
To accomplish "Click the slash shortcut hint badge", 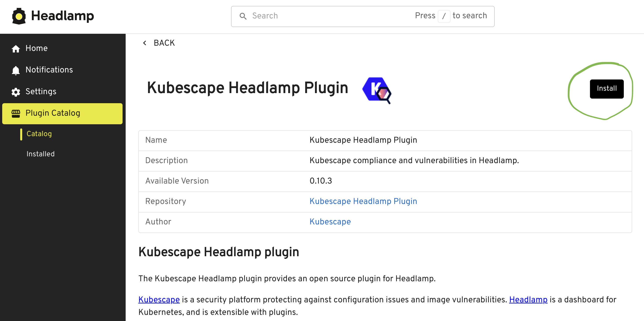I will click(444, 16).
